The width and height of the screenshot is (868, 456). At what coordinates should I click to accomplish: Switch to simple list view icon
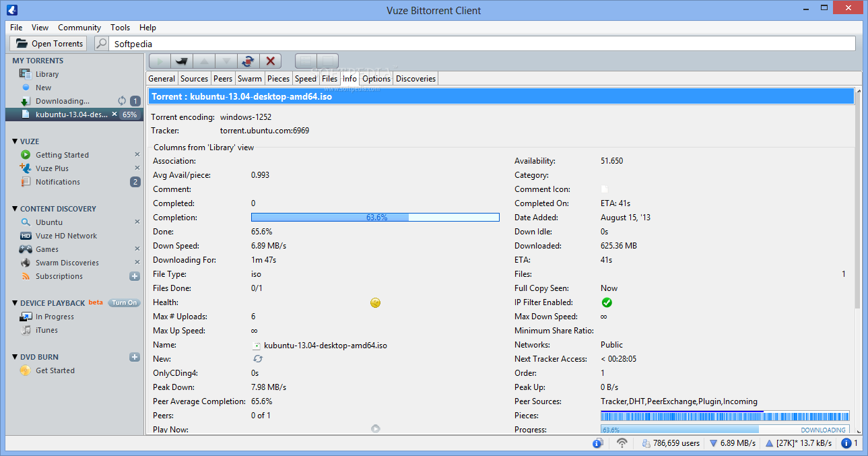305,61
